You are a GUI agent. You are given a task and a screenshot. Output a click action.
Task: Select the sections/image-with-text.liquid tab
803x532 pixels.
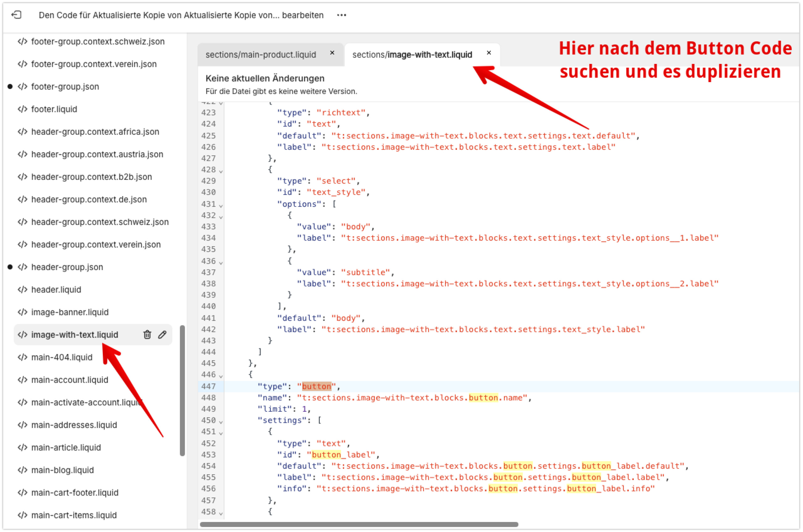[412, 55]
